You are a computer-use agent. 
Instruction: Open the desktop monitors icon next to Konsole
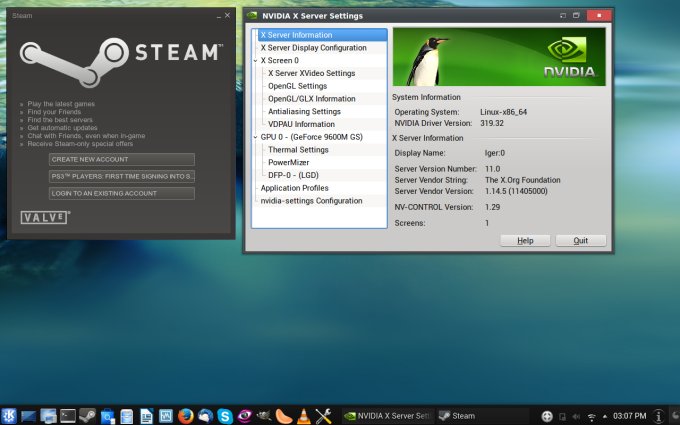(48, 416)
